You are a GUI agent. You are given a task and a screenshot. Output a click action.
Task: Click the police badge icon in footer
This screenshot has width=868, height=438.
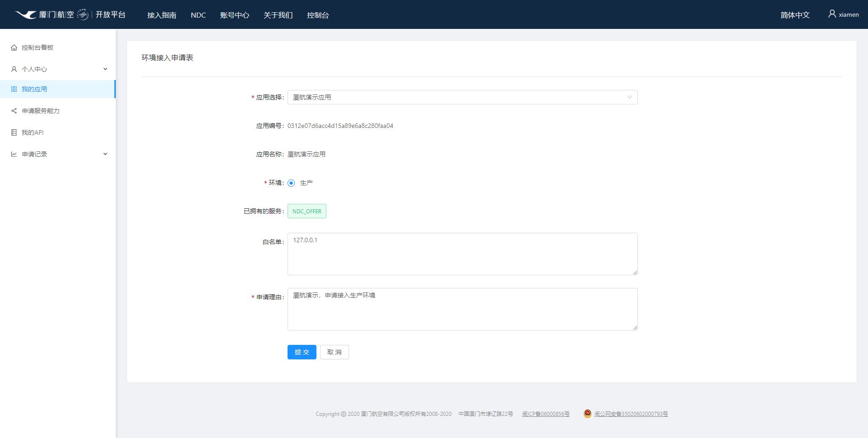coord(587,414)
